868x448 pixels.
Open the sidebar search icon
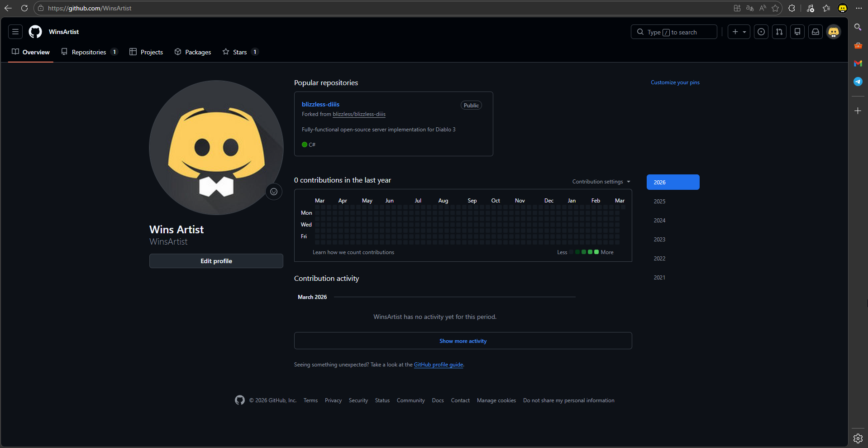(x=858, y=27)
